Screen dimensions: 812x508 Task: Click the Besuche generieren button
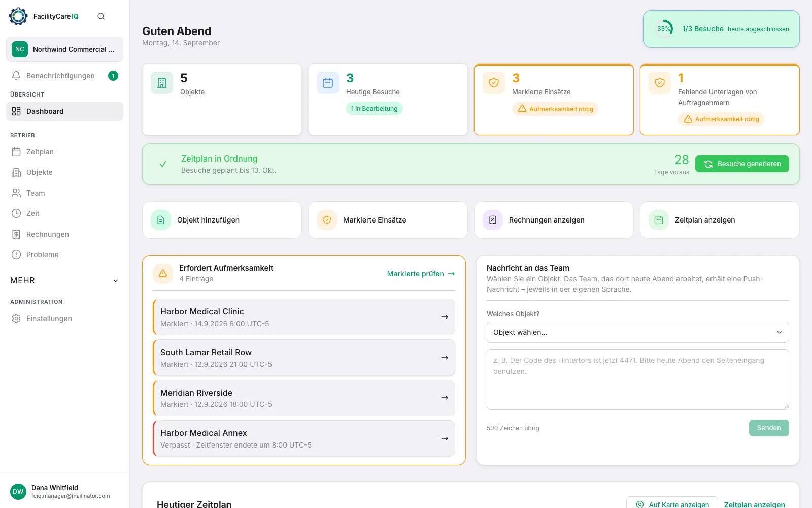pos(742,164)
